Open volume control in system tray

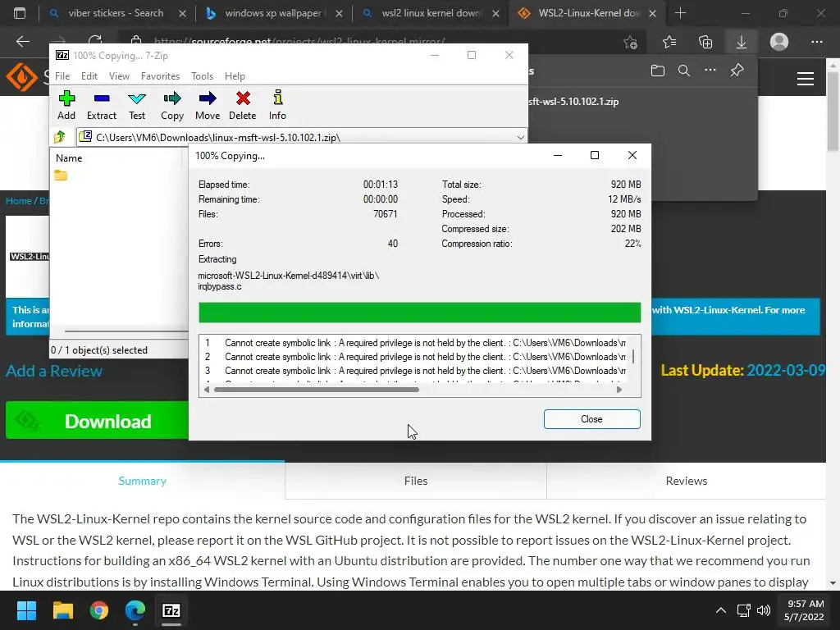pos(764,610)
